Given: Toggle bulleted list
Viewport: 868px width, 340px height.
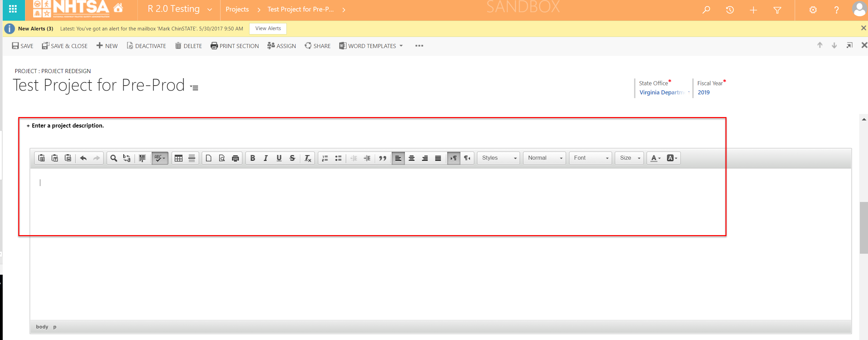Looking at the screenshot, I should pos(338,158).
